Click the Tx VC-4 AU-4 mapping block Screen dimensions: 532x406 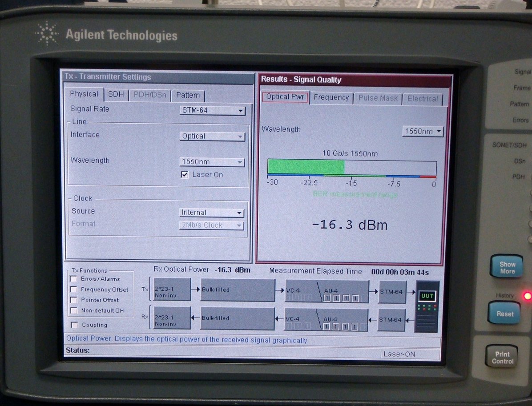click(x=327, y=291)
